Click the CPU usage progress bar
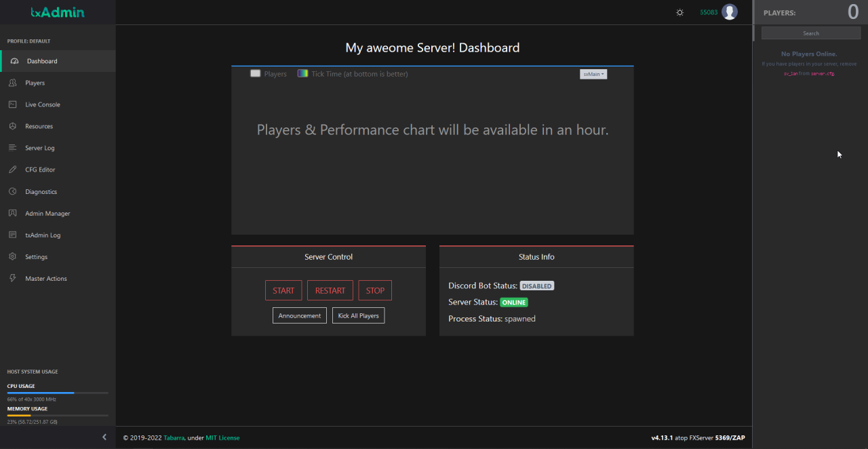 pos(58,393)
